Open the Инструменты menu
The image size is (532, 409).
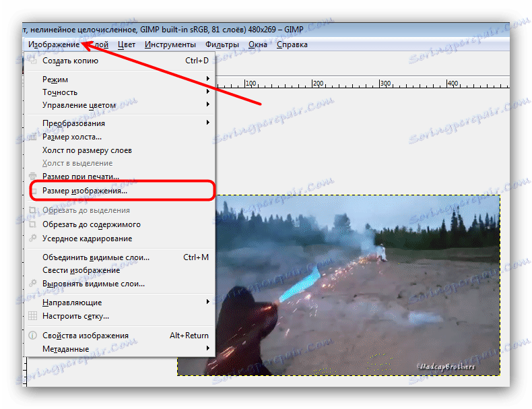170,44
